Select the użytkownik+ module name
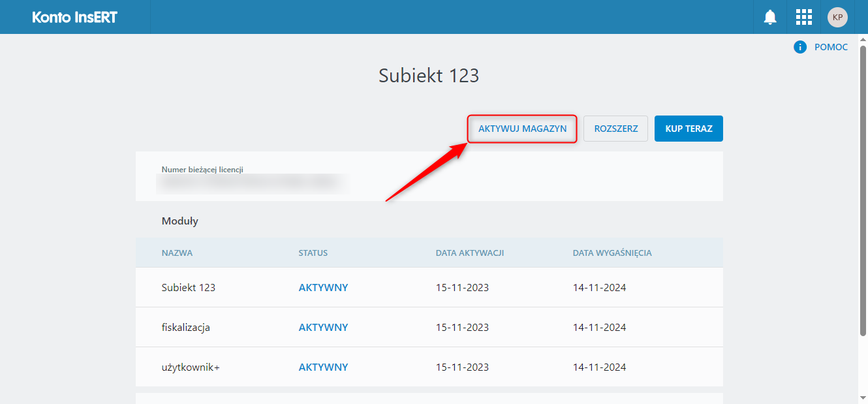Image resolution: width=868 pixels, height=404 pixels. point(191,367)
